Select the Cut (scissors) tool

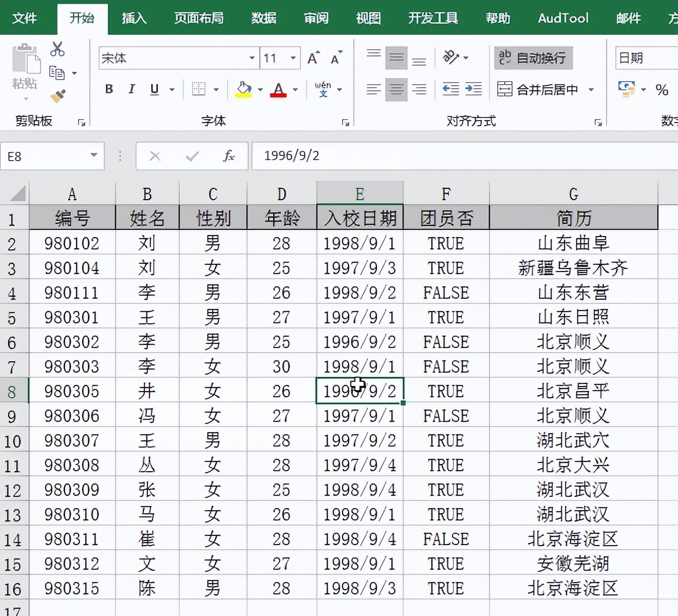click(57, 48)
